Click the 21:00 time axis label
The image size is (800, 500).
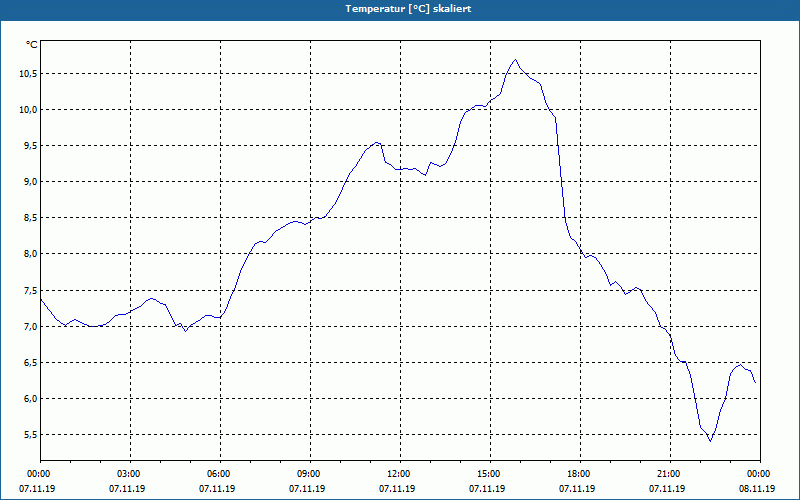click(668, 474)
